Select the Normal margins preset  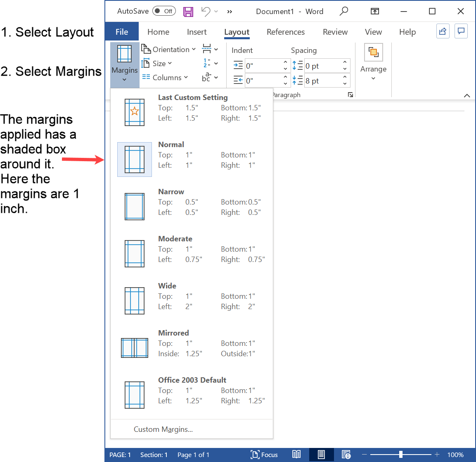(x=192, y=159)
